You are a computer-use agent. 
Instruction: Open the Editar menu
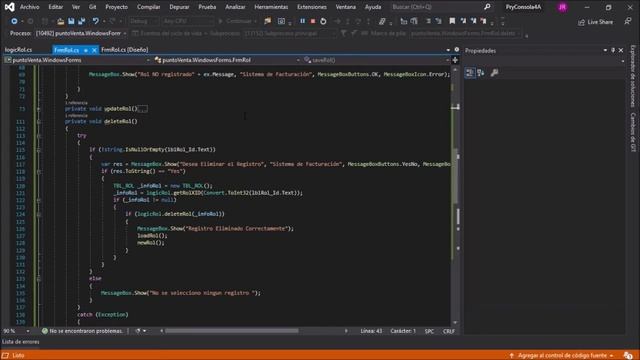point(56,7)
